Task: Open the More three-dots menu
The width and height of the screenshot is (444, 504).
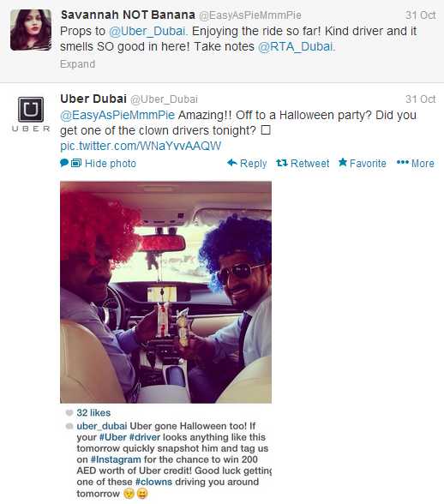Action: 403,162
